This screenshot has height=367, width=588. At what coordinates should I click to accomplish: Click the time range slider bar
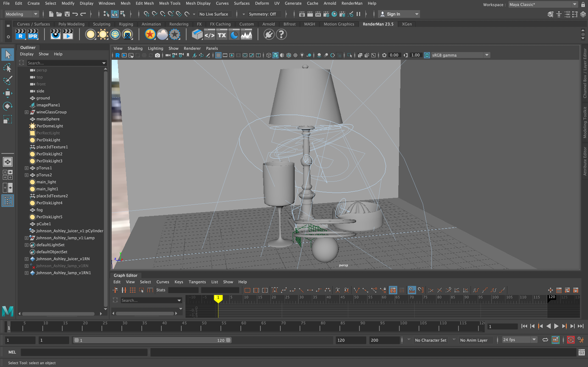pyautogui.click(x=152, y=340)
